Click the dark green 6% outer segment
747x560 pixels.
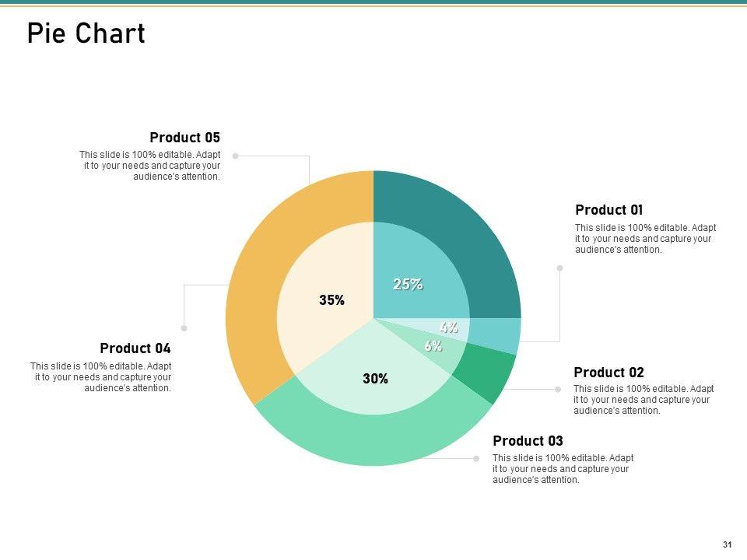coord(486,376)
